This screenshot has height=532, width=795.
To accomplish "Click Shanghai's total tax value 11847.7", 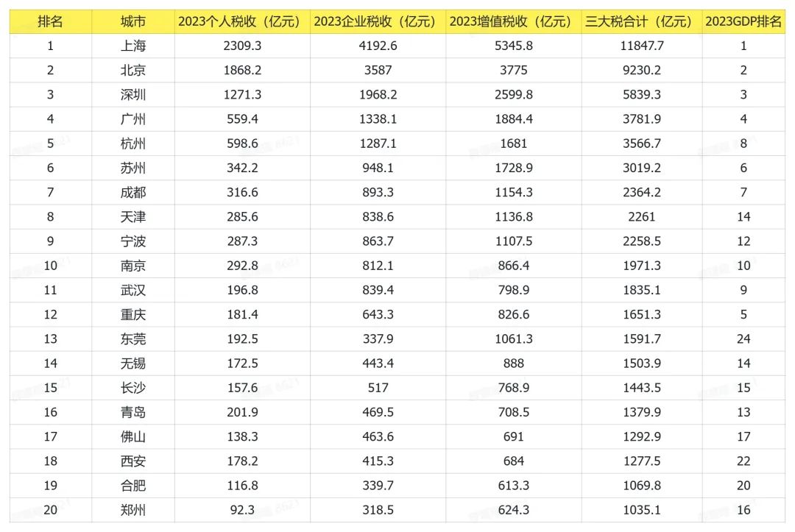I will 642,46.
